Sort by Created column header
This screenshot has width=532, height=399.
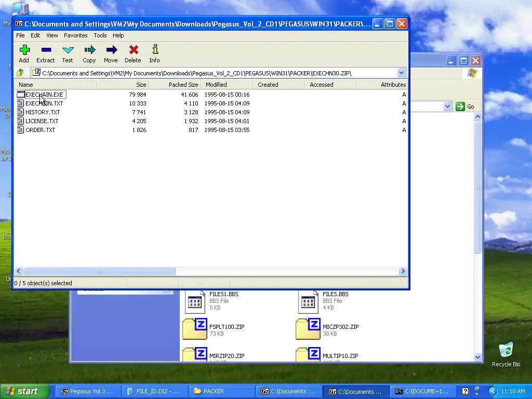click(278, 85)
